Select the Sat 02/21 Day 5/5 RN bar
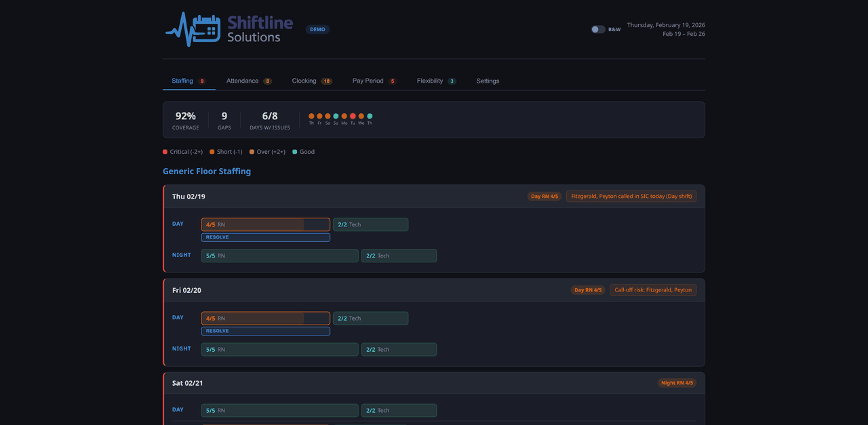This screenshot has height=425, width=868. tap(280, 410)
